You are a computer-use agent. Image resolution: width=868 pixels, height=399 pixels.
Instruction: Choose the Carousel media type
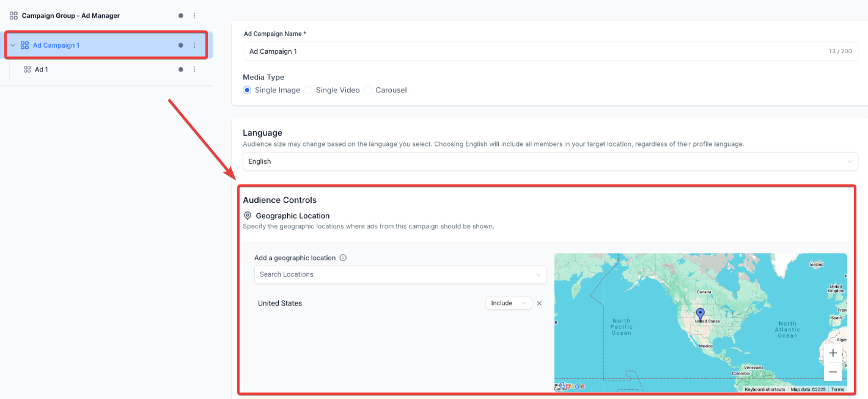tap(367, 90)
